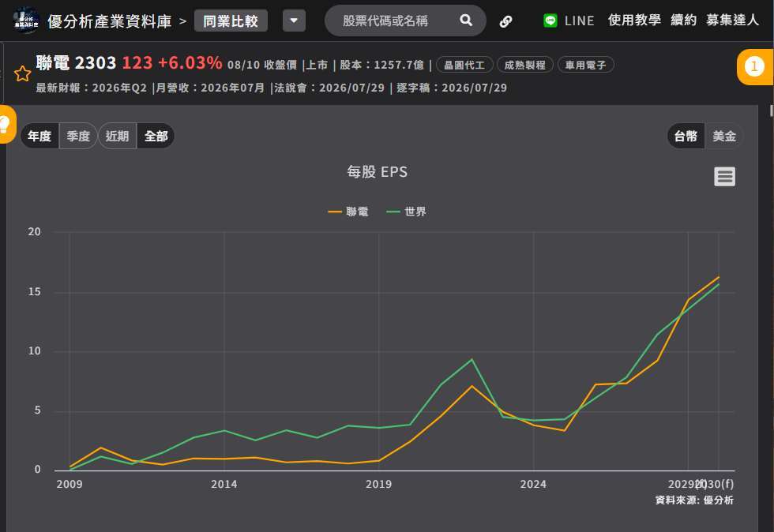The height and width of the screenshot is (532, 774).
Task: Click 逐字稿：2026/07/29 text
Action: [452, 88]
